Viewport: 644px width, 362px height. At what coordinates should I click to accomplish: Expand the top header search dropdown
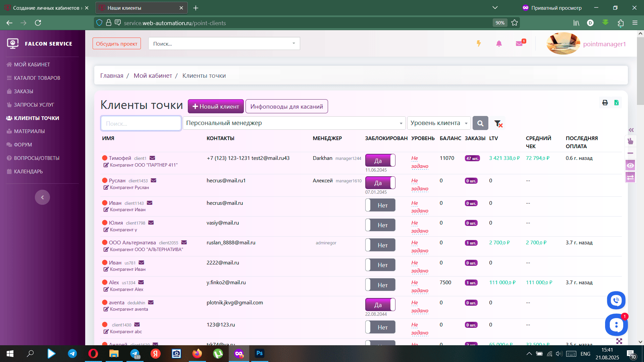coord(293,44)
